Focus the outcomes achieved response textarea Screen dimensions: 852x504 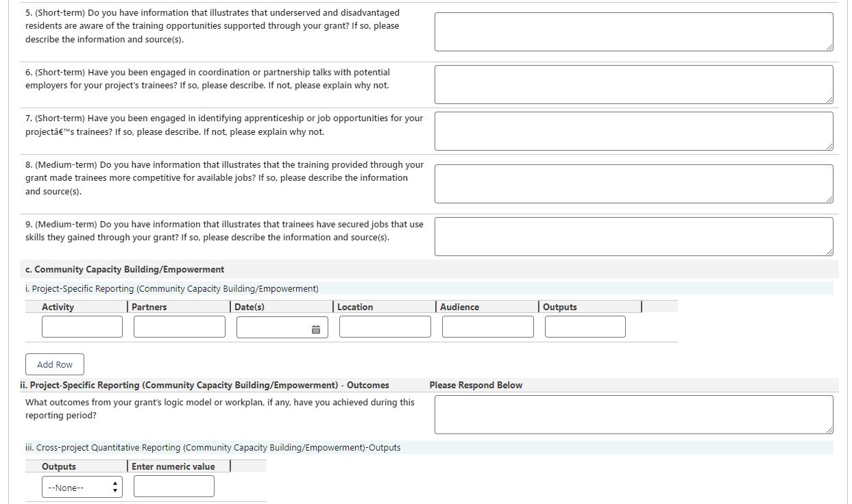[x=634, y=414]
